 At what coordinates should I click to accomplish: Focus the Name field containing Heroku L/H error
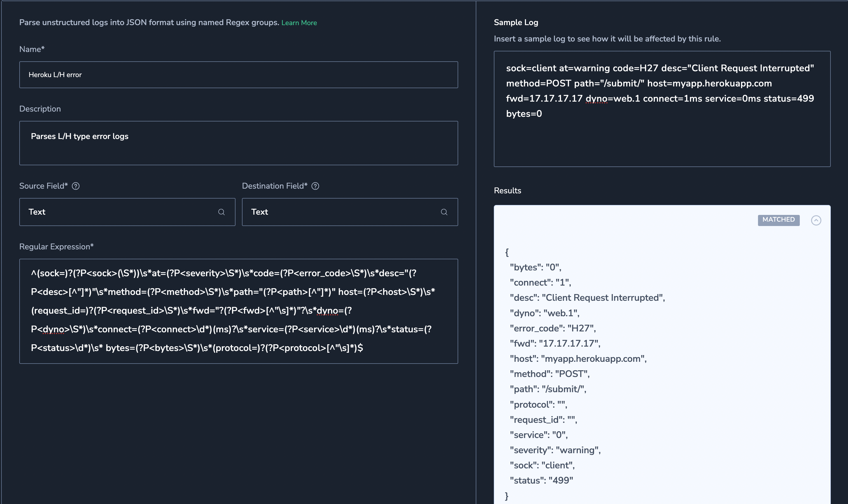[x=238, y=75]
